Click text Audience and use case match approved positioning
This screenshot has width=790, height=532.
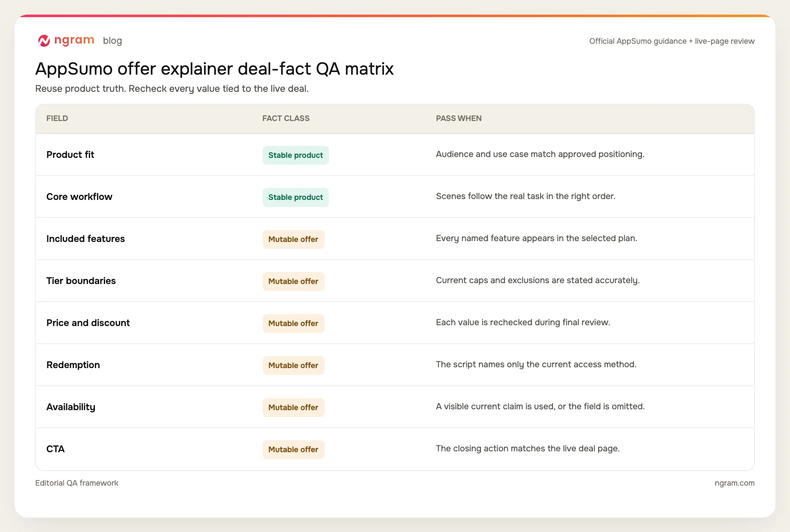tap(540, 154)
